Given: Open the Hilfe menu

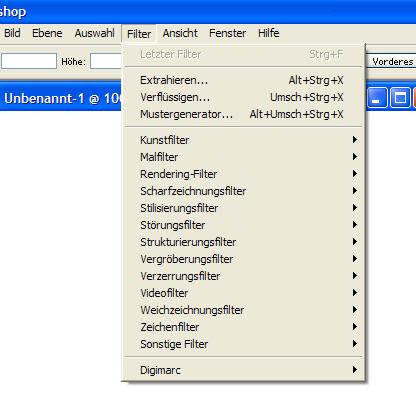Looking at the screenshot, I should pyautogui.click(x=269, y=33).
